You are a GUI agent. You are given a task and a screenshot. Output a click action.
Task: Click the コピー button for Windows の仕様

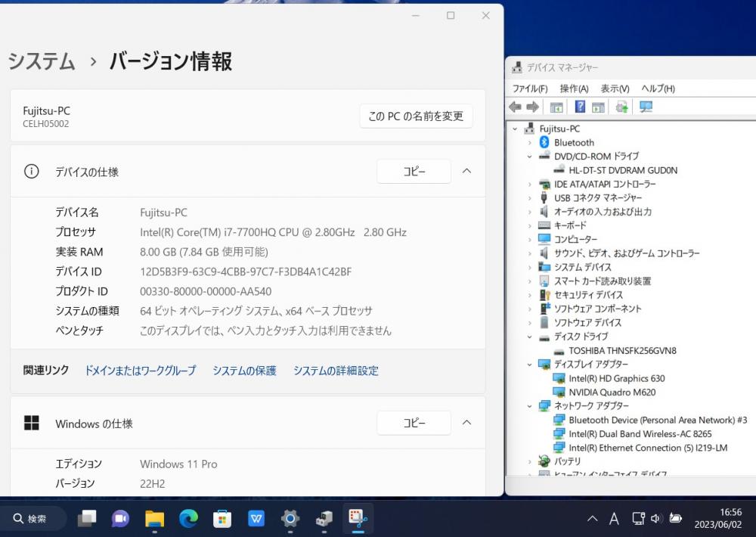[x=414, y=423]
